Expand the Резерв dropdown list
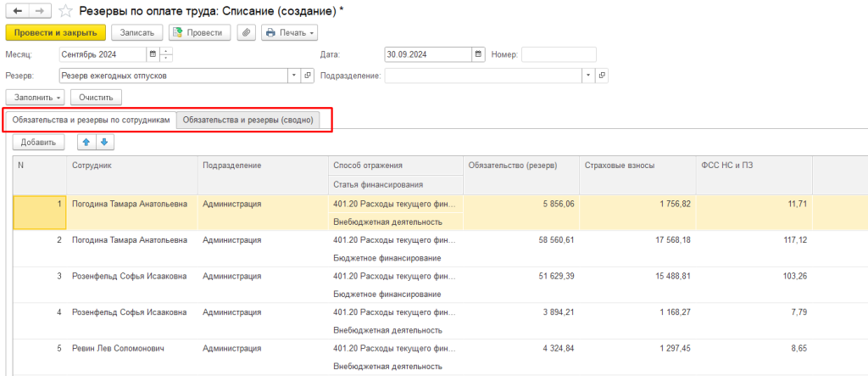The image size is (868, 376). point(295,76)
